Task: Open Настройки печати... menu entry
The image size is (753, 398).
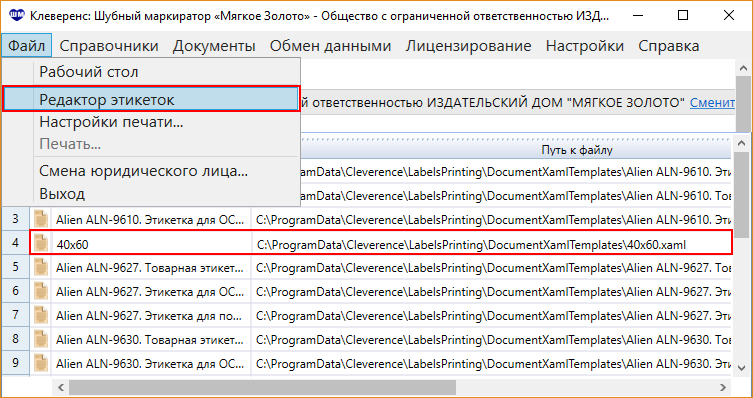Action: [151, 122]
